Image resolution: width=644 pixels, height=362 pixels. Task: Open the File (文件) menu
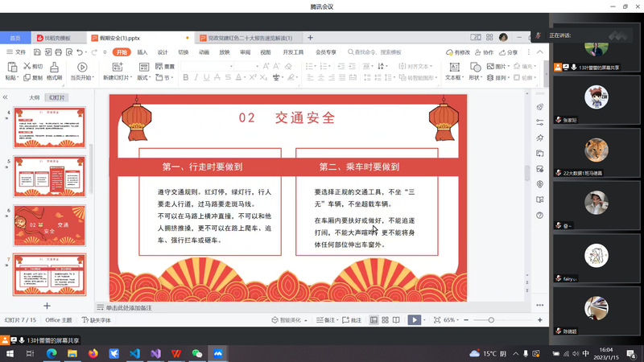(16, 52)
